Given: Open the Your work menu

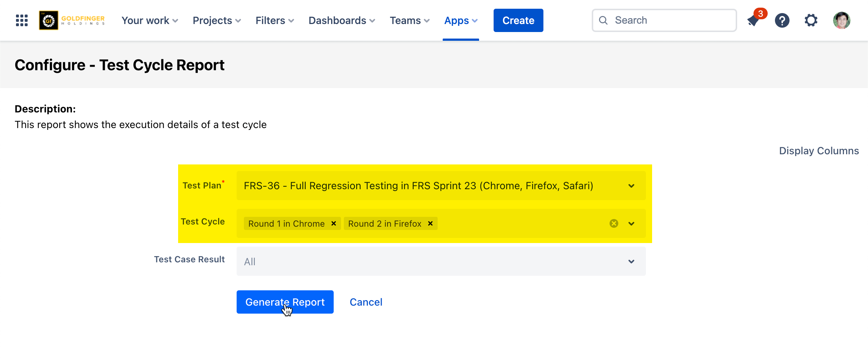Looking at the screenshot, I should (x=150, y=20).
